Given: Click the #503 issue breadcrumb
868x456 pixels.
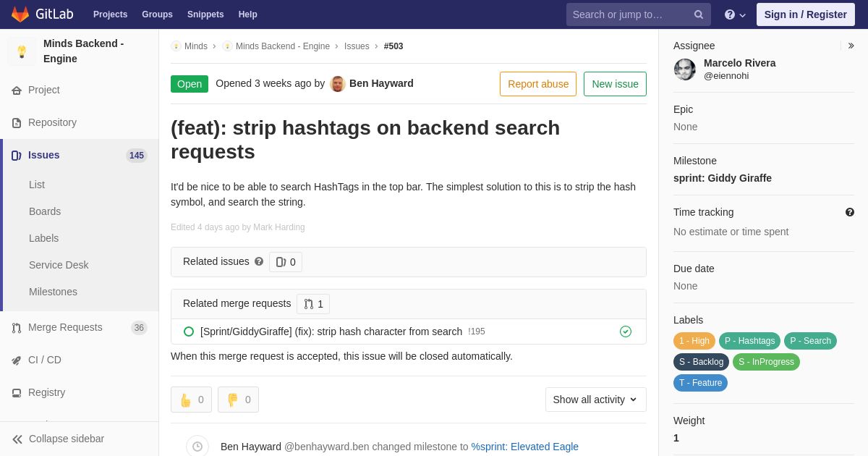Looking at the screenshot, I should tap(393, 46).
